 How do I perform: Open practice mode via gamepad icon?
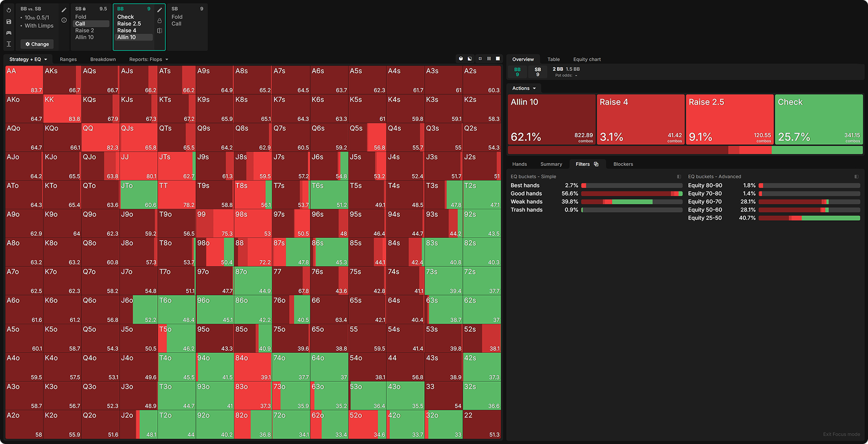[9, 33]
